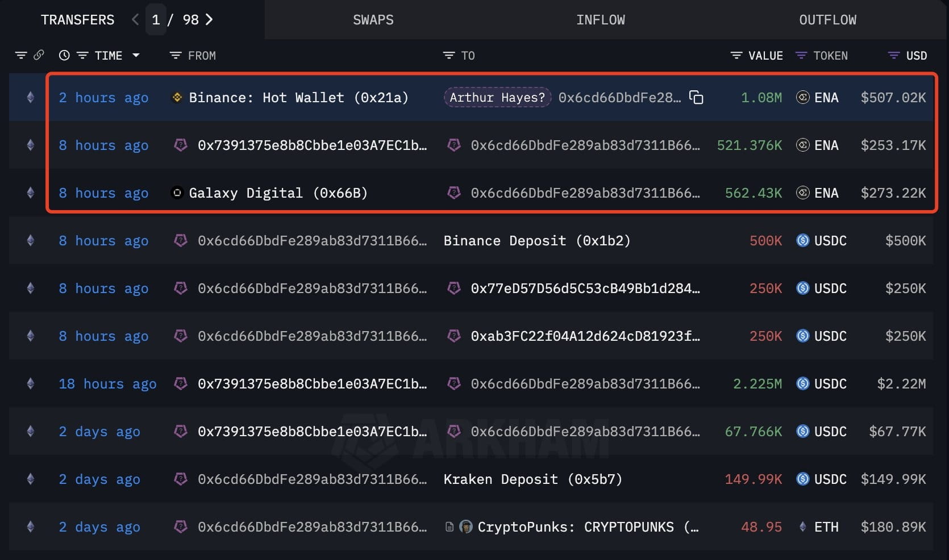Click the USDC token icon in $500K row
The height and width of the screenshot is (560, 949).
click(x=803, y=241)
